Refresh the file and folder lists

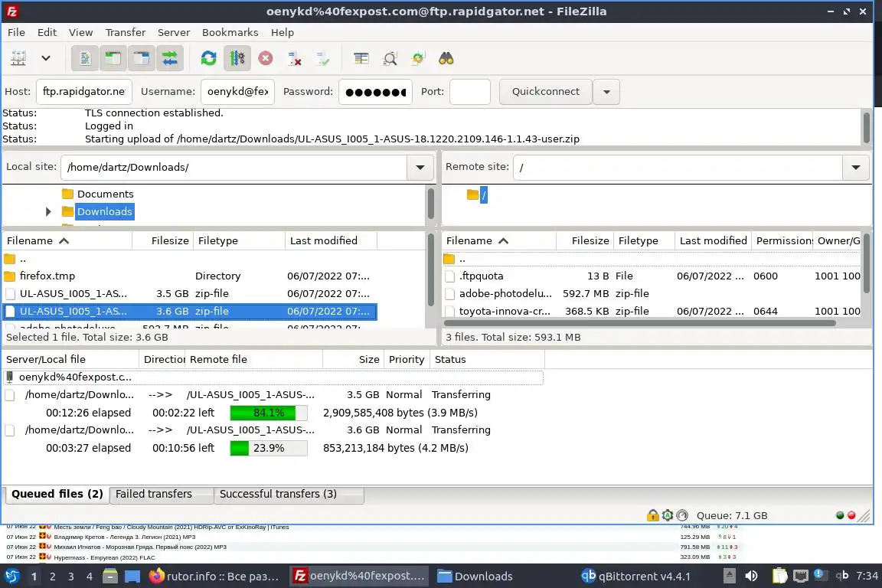(209, 58)
